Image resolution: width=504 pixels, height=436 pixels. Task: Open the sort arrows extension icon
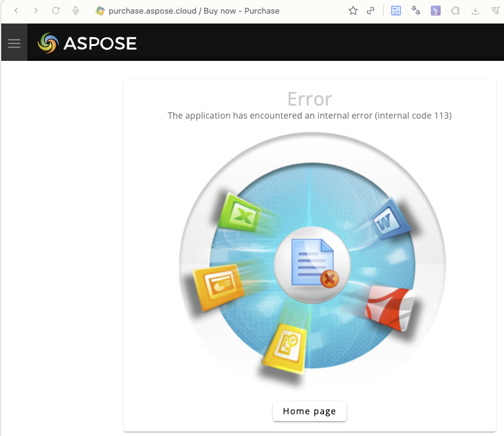(x=416, y=11)
